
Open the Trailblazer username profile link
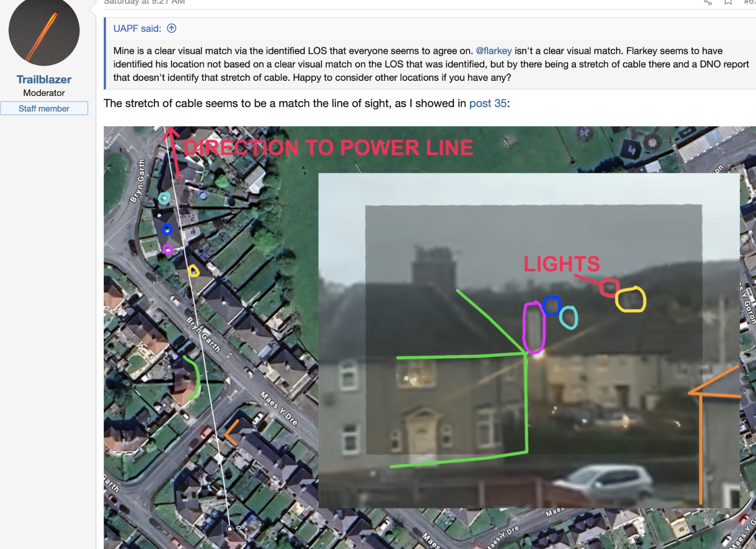click(x=44, y=79)
